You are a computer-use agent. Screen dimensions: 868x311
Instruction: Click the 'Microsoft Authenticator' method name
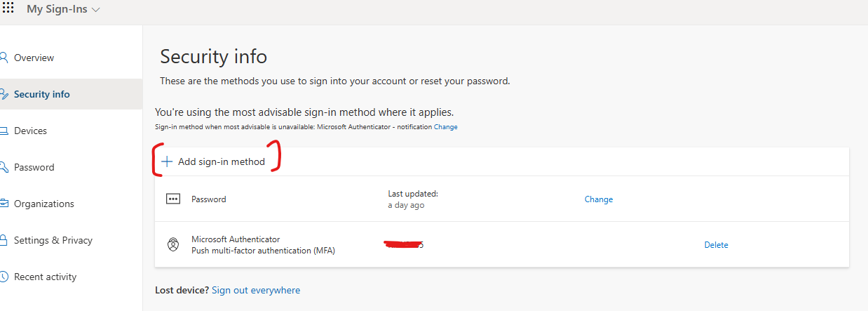tap(236, 239)
